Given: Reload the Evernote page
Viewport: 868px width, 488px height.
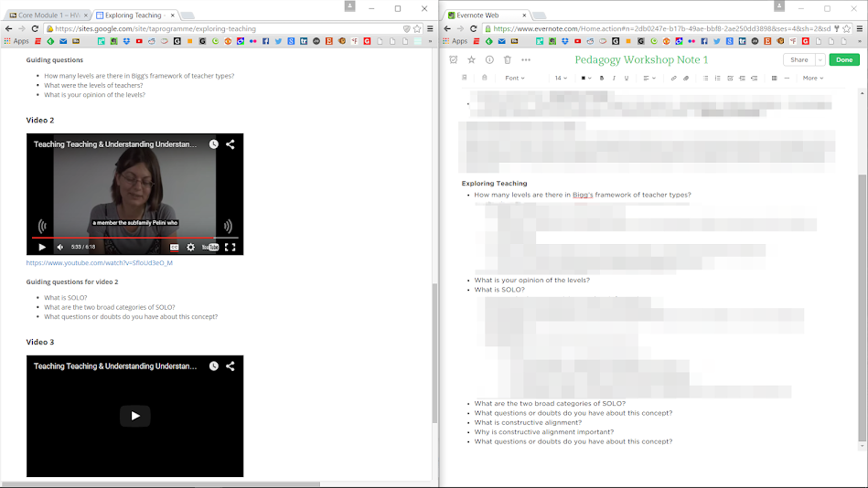Looking at the screenshot, I should coord(473,28).
